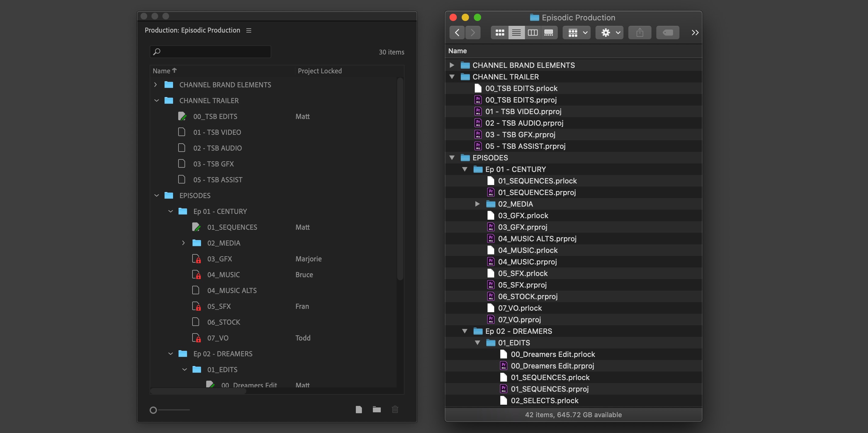Click Finder back navigation button
Image resolution: width=868 pixels, height=433 pixels.
point(457,33)
